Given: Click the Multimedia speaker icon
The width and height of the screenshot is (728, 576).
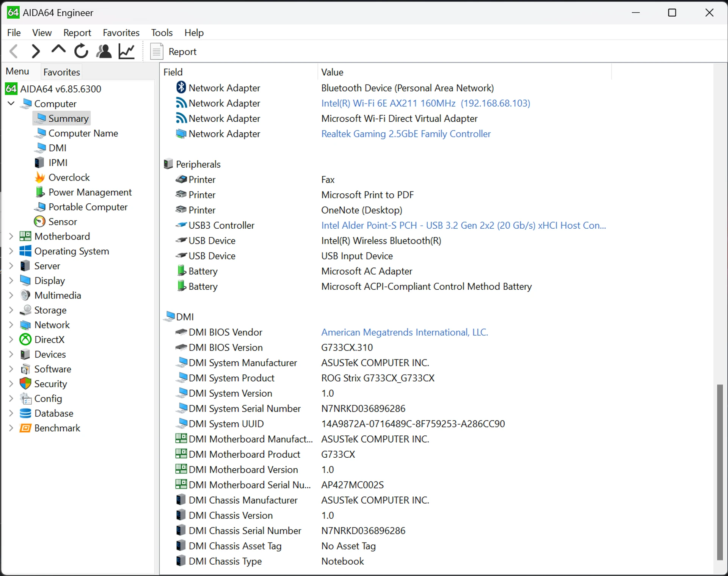Looking at the screenshot, I should click(25, 295).
